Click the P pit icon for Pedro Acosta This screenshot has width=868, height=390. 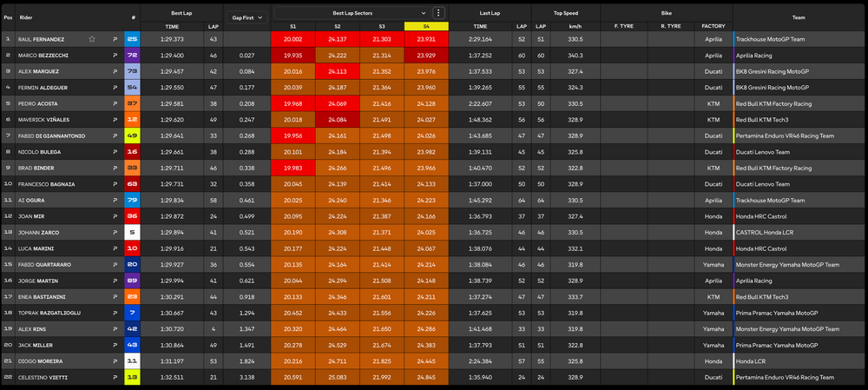point(115,103)
